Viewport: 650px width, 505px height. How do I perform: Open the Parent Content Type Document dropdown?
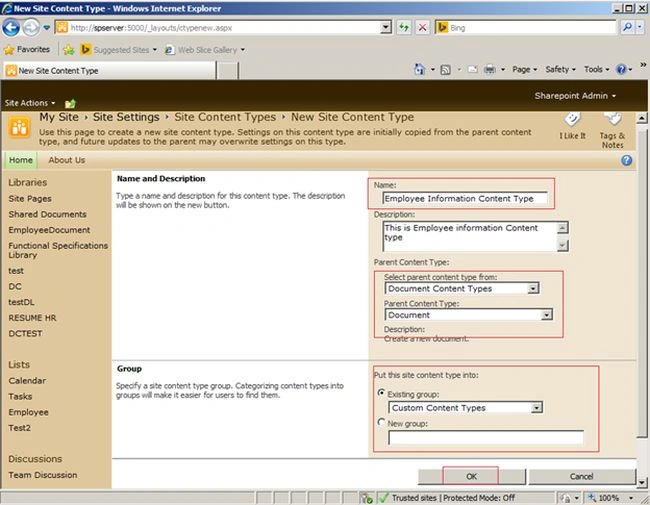[x=546, y=315]
